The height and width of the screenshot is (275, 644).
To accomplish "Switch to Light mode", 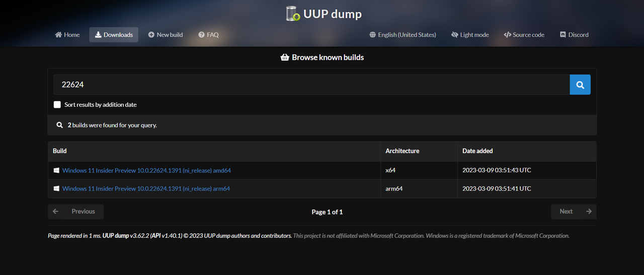I will (x=470, y=35).
